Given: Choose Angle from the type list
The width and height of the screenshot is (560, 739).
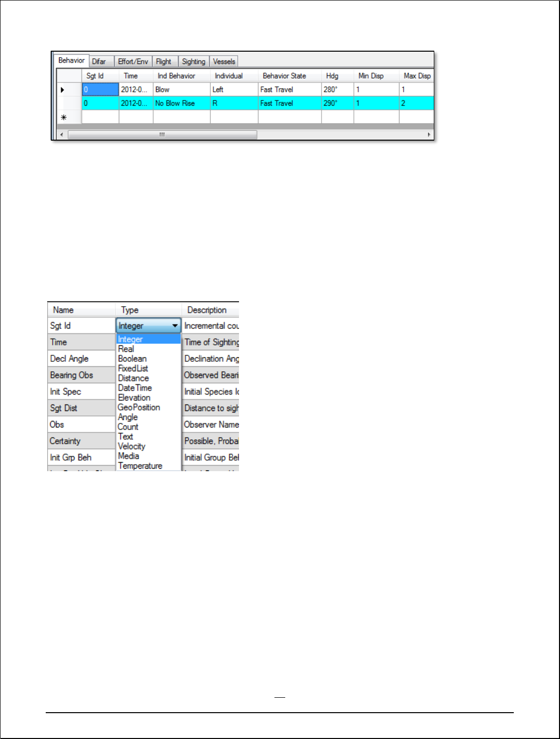Looking at the screenshot, I should tap(148, 417).
